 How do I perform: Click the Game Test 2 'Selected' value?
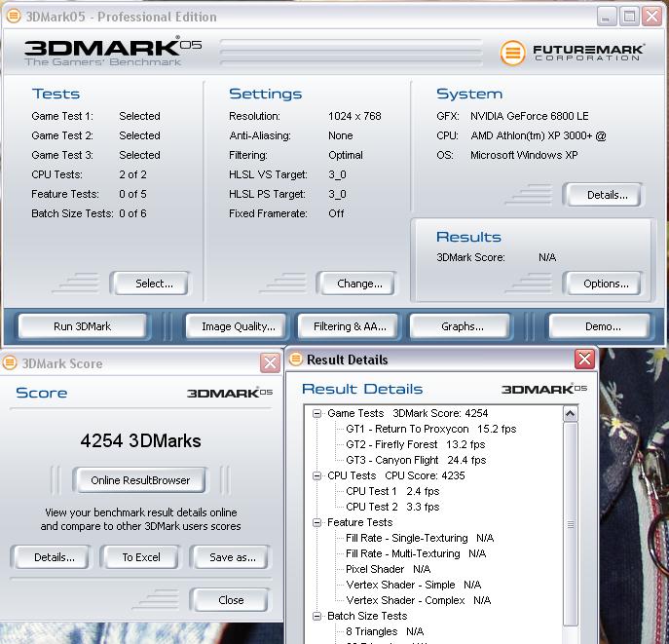pyautogui.click(x=139, y=135)
